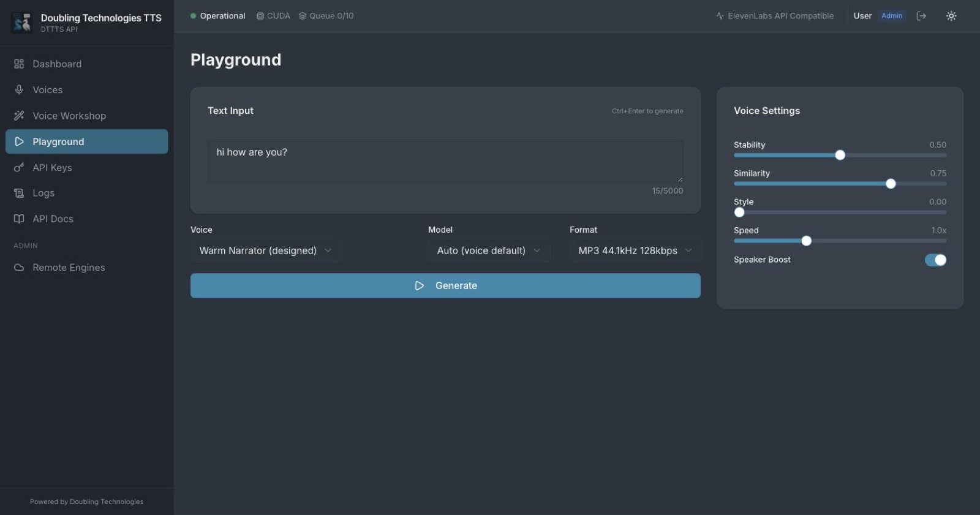This screenshot has width=980, height=515.
Task: Click the Generate button
Action: tap(445, 285)
